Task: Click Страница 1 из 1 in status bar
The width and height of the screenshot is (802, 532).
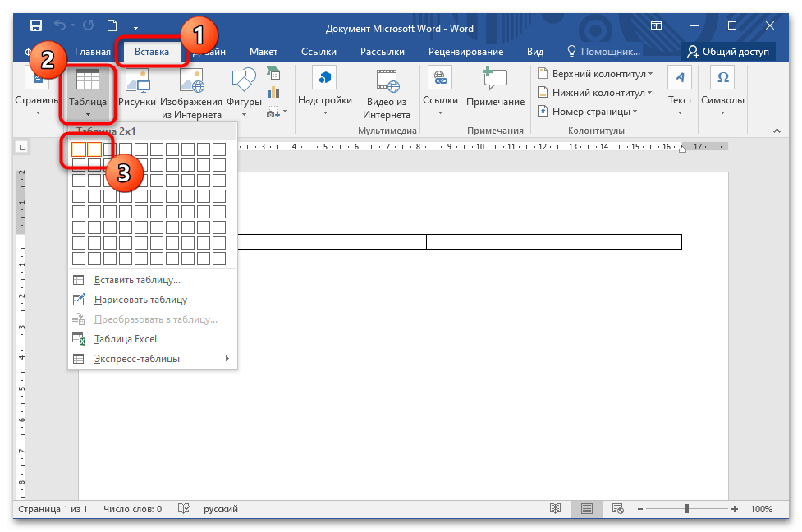Action: (53, 510)
